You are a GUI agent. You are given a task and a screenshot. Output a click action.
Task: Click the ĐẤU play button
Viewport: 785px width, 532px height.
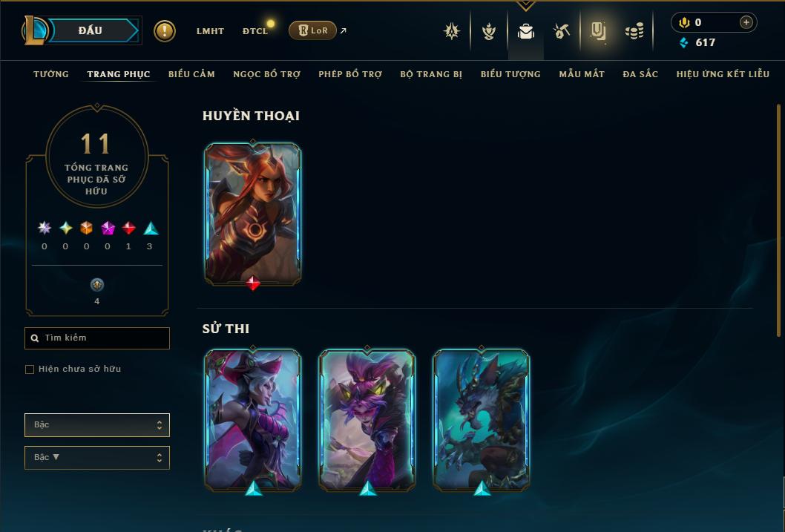pos(91,30)
